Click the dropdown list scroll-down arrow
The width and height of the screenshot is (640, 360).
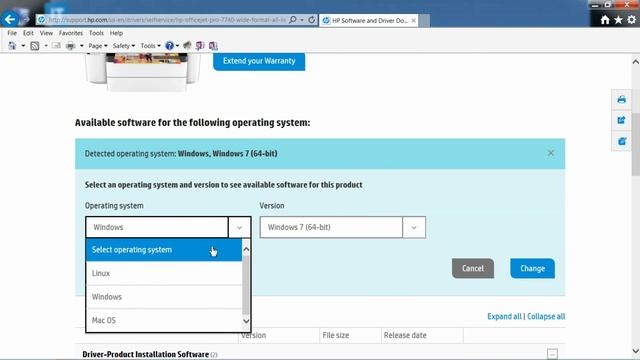point(246,321)
